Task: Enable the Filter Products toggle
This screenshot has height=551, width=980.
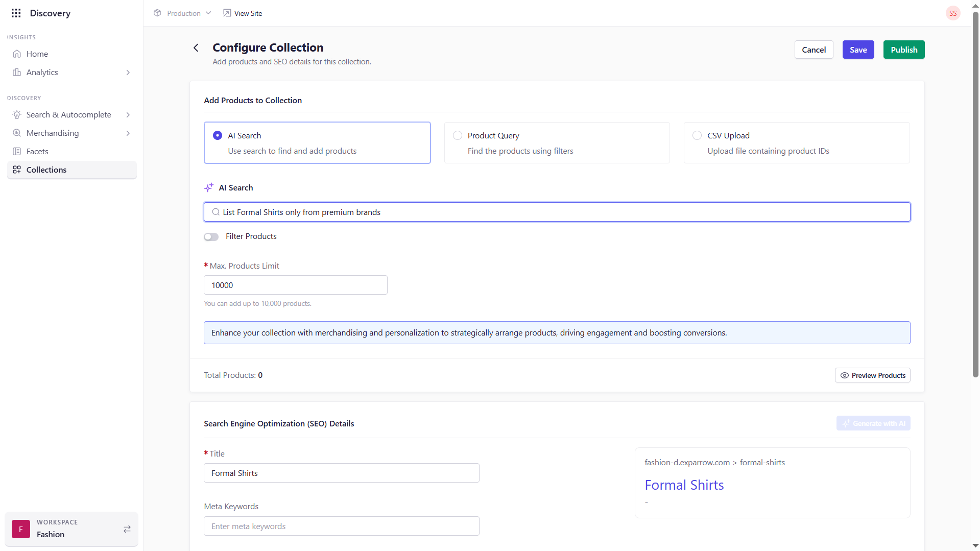Action: coord(211,237)
